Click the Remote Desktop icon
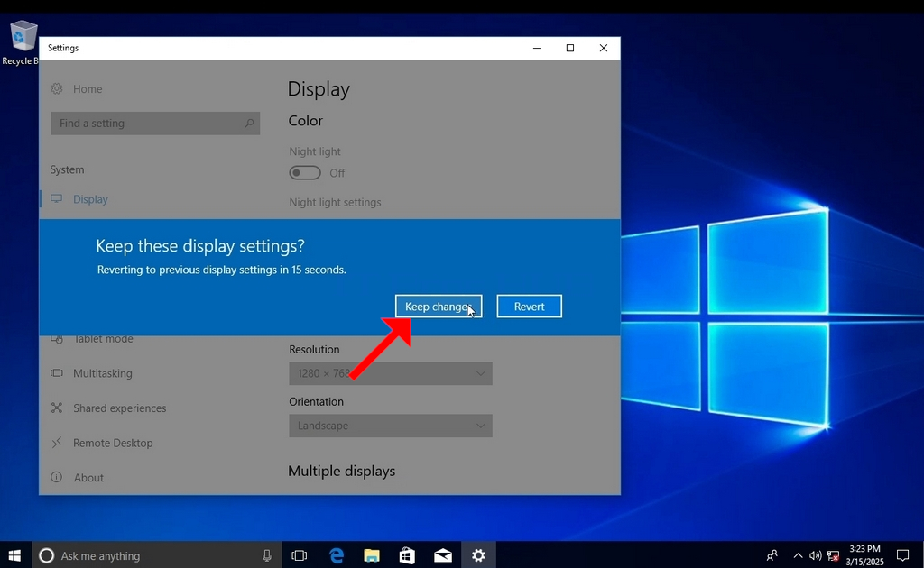This screenshot has width=924, height=568. pyautogui.click(x=57, y=443)
